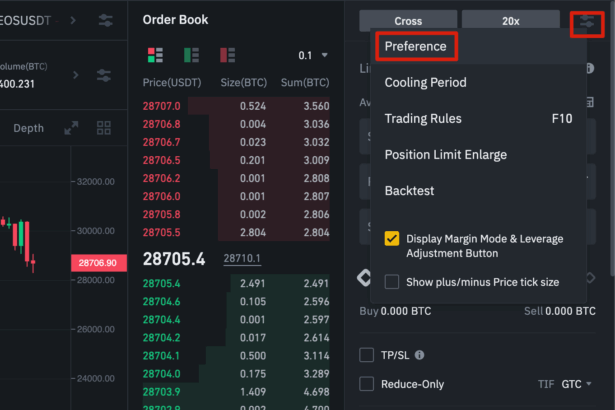Viewport: 615px width, 410px height.
Task: Click the settings sliders icon beside EOSUSDT
Action: (x=105, y=20)
